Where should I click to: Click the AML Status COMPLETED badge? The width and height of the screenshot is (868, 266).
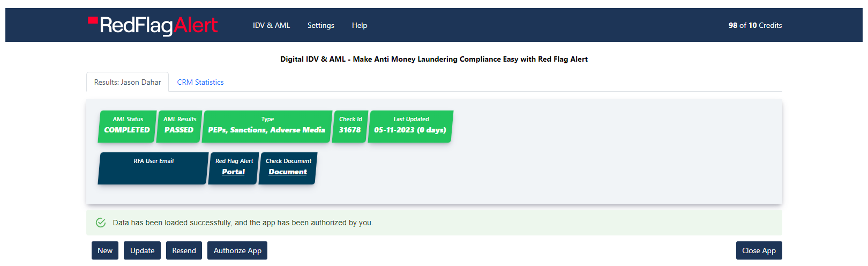[127, 127]
